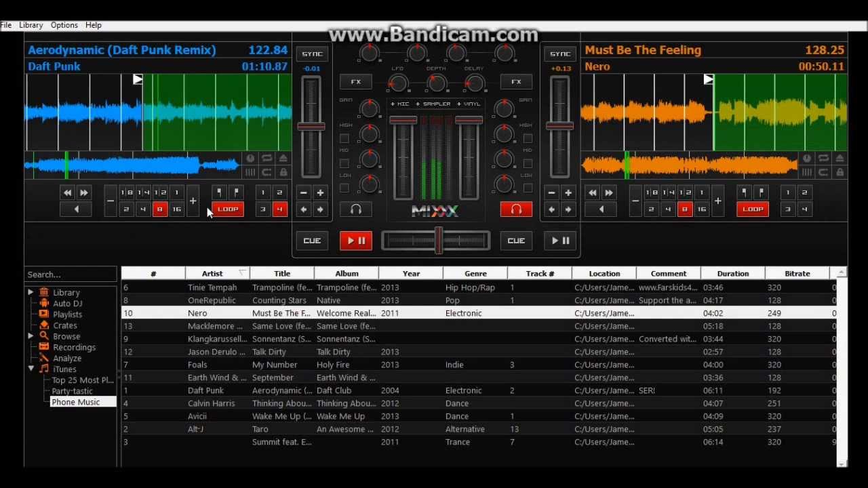The height and width of the screenshot is (488, 868).
Task: Click the left deck fast-forward icon
Action: pyautogui.click(x=83, y=193)
